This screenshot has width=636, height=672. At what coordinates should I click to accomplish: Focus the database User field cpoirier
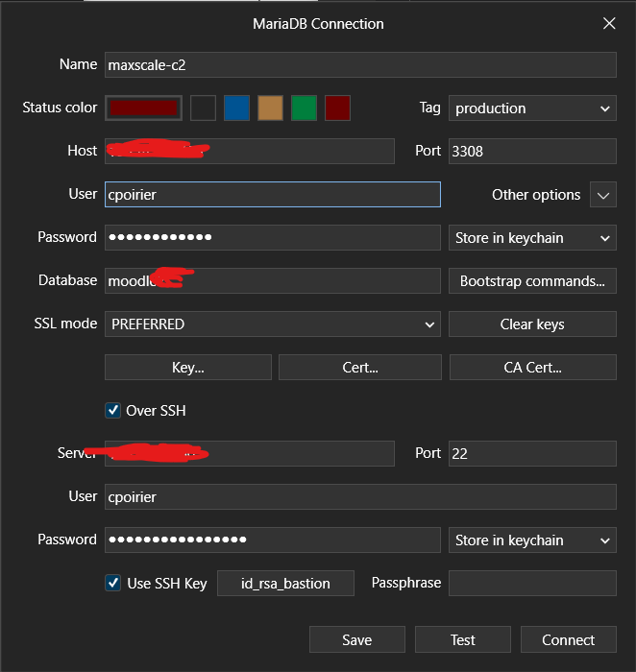click(273, 195)
